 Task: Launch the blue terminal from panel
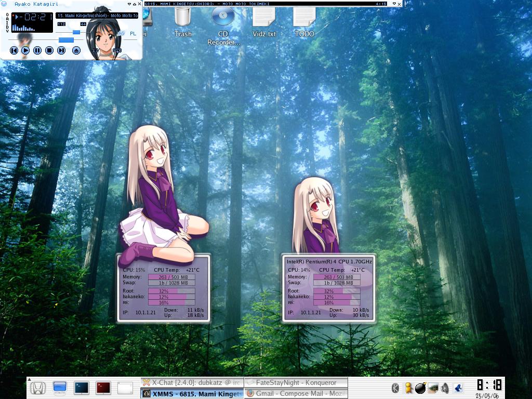82,388
